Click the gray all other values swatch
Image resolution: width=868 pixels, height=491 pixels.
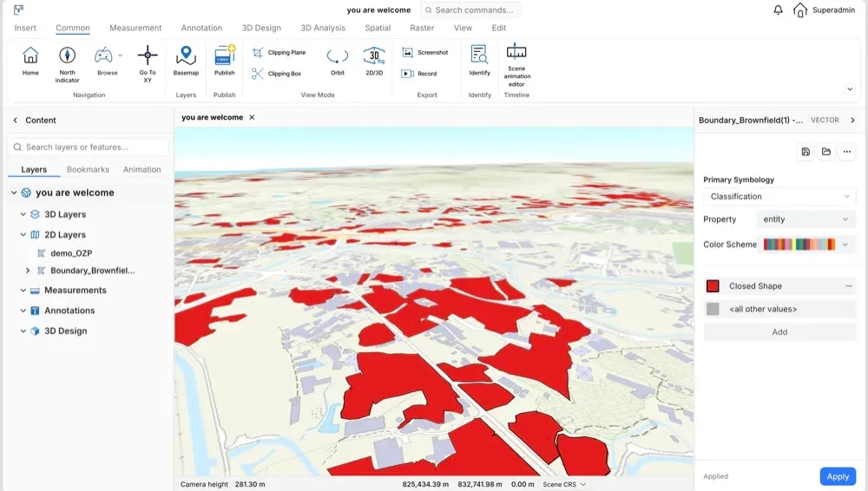click(x=713, y=309)
